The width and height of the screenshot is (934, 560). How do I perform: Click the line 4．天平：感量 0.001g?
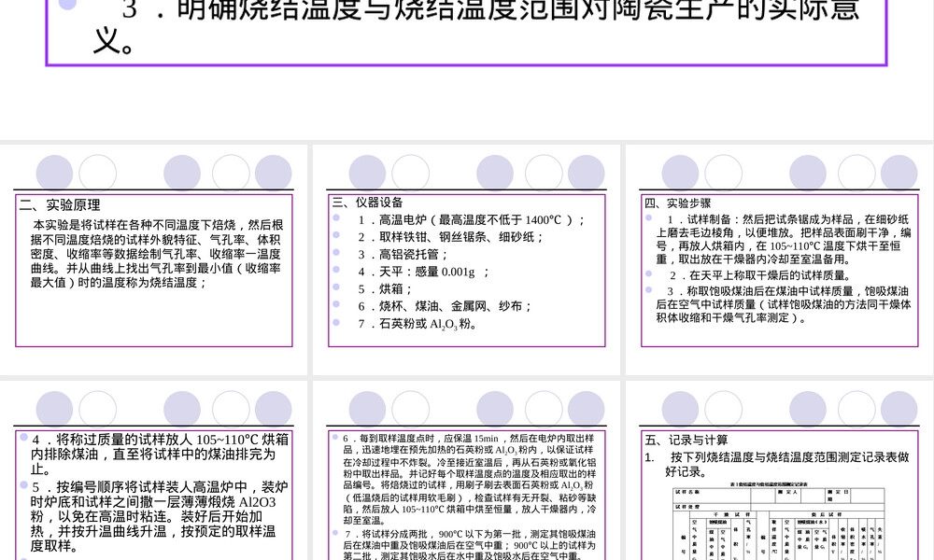click(423, 272)
